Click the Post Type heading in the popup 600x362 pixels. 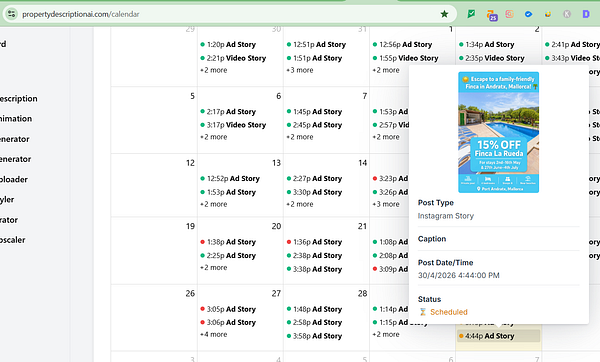[x=435, y=203]
